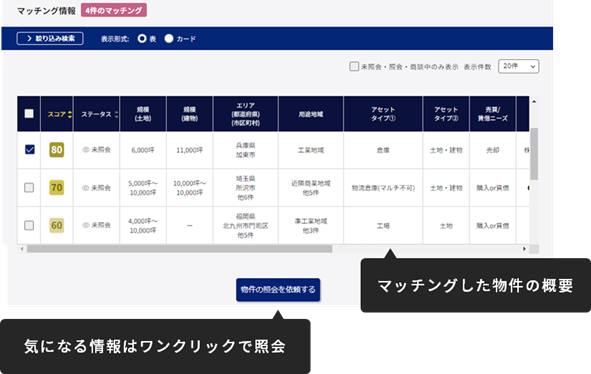Select the 表 display radio button
This screenshot has width=591, height=374.
coord(142,38)
